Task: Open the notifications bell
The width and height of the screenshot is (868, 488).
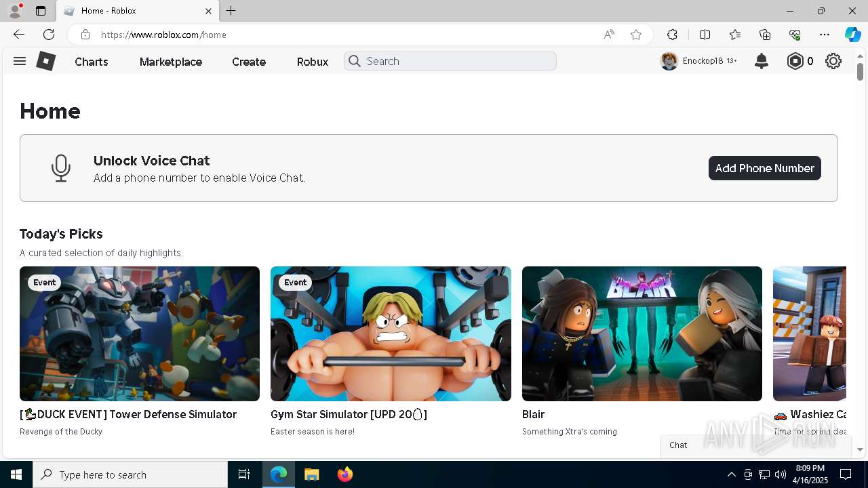Action: [762, 61]
